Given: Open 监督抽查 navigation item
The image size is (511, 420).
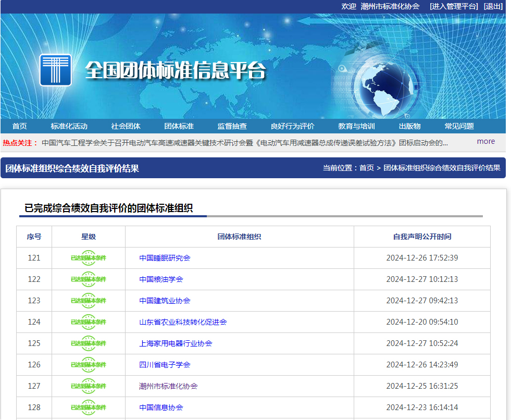Looking at the screenshot, I should coord(232,126).
